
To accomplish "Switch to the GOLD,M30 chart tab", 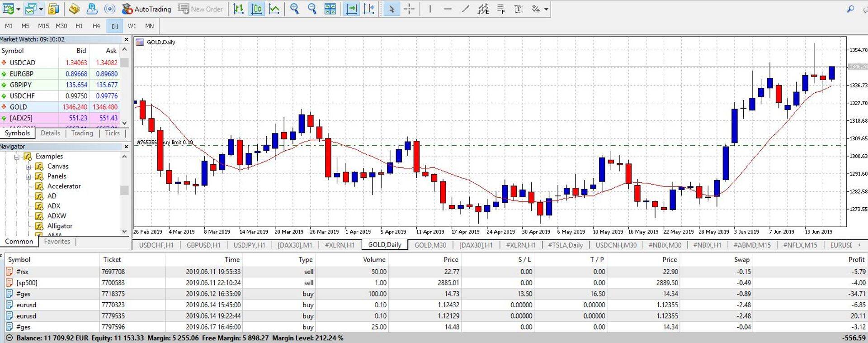I will [430, 245].
